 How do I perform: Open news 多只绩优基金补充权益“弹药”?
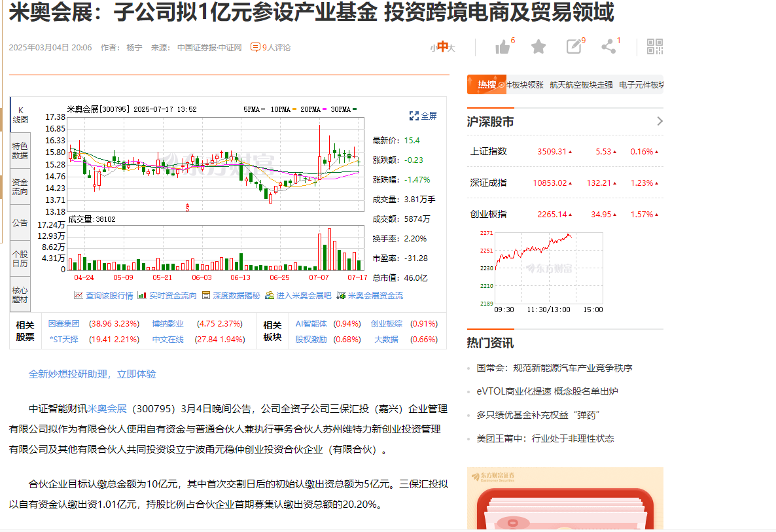538,415
